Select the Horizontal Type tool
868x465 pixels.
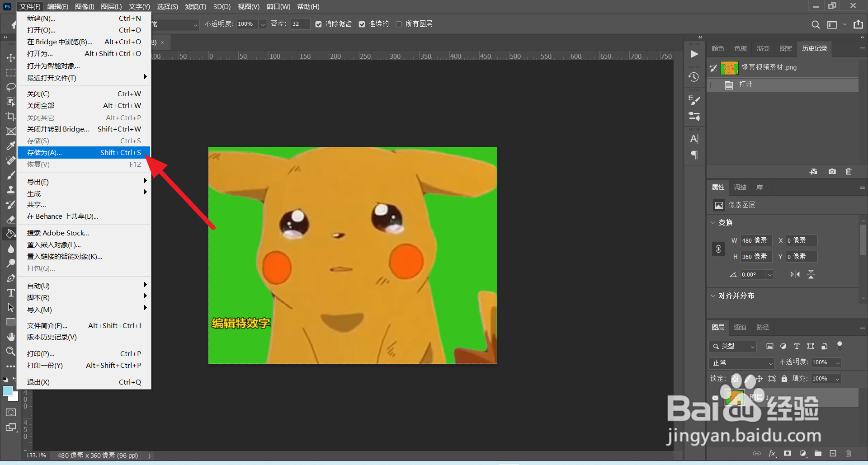tap(11, 293)
